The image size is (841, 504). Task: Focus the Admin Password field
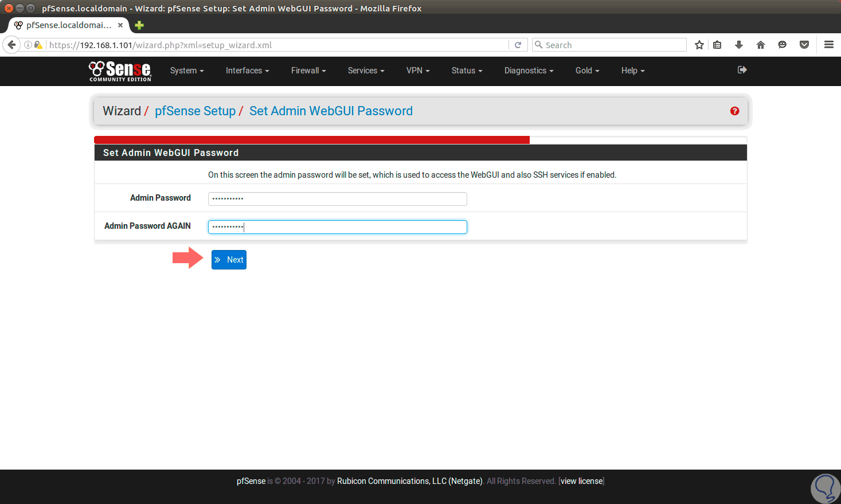tap(338, 199)
